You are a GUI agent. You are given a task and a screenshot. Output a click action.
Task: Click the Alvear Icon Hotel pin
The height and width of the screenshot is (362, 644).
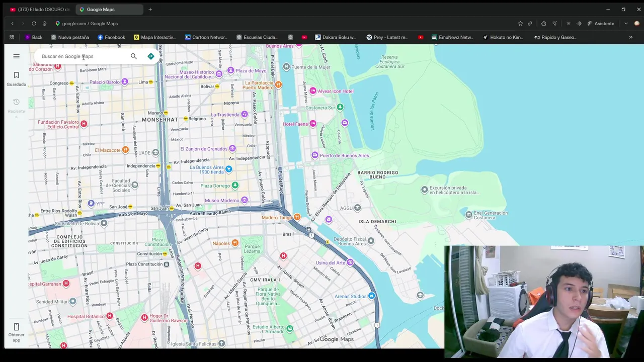point(313,91)
